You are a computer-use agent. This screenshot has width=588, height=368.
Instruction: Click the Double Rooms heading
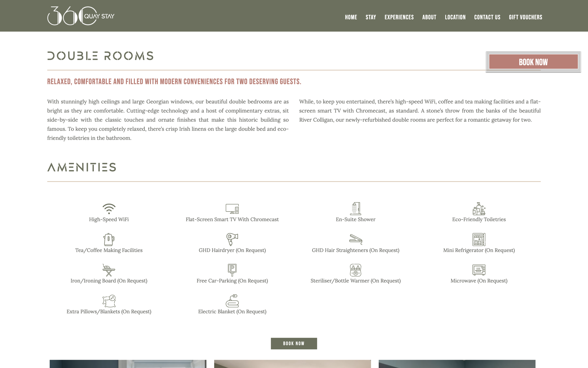point(100,56)
